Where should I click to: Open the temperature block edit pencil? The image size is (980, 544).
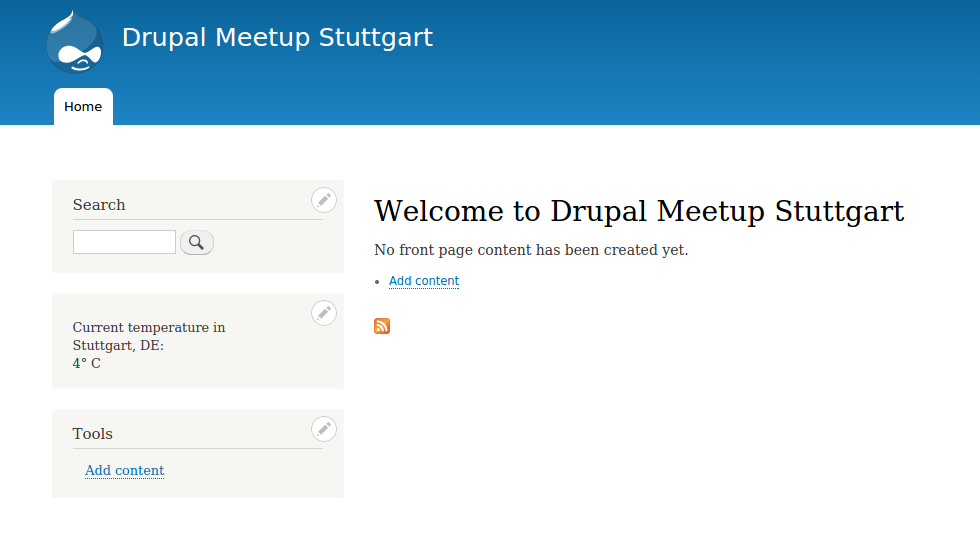pyautogui.click(x=324, y=313)
